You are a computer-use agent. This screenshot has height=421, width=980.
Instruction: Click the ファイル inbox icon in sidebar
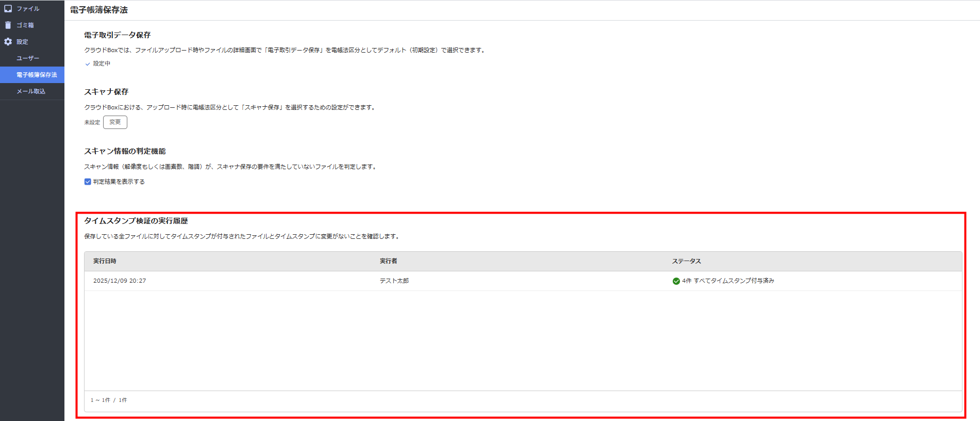(x=8, y=9)
